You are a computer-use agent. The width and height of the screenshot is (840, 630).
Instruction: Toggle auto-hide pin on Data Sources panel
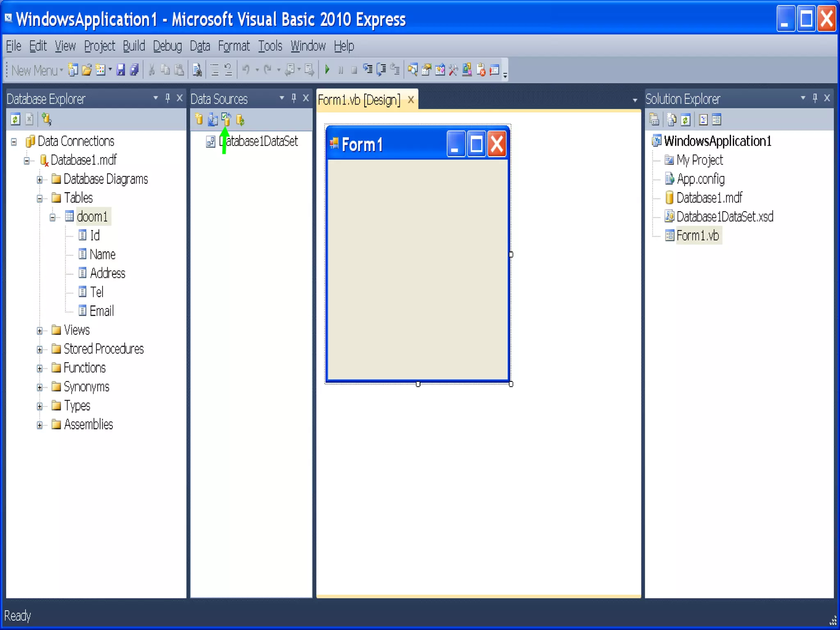pyautogui.click(x=294, y=98)
